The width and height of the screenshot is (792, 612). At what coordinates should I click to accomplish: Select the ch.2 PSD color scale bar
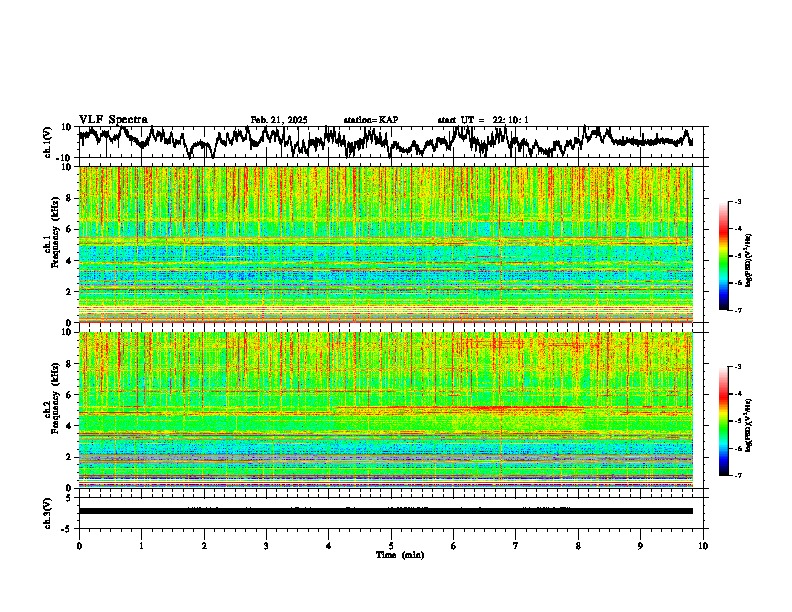(x=723, y=421)
